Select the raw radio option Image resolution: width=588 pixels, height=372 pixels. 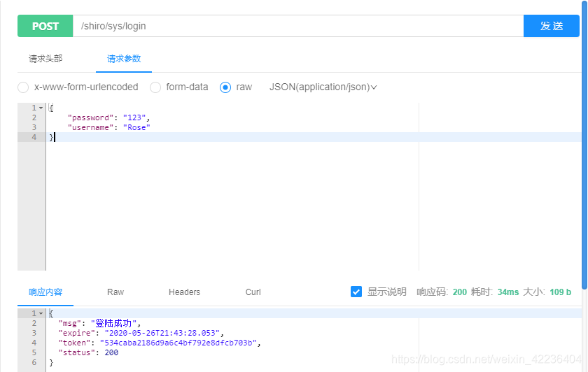coord(225,87)
